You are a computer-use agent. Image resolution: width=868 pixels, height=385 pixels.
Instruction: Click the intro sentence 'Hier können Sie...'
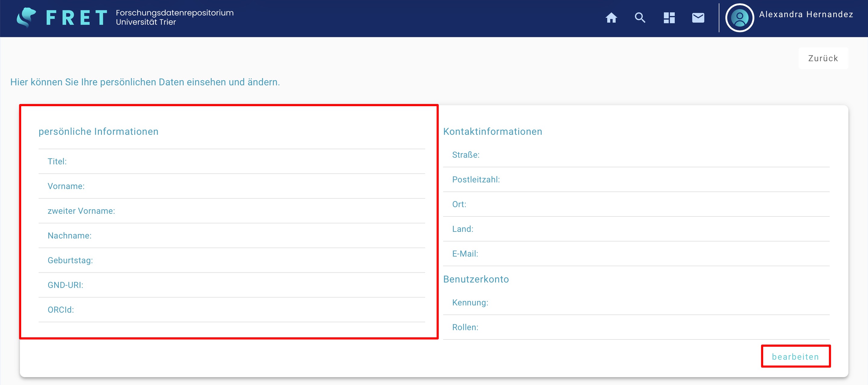[x=145, y=82]
